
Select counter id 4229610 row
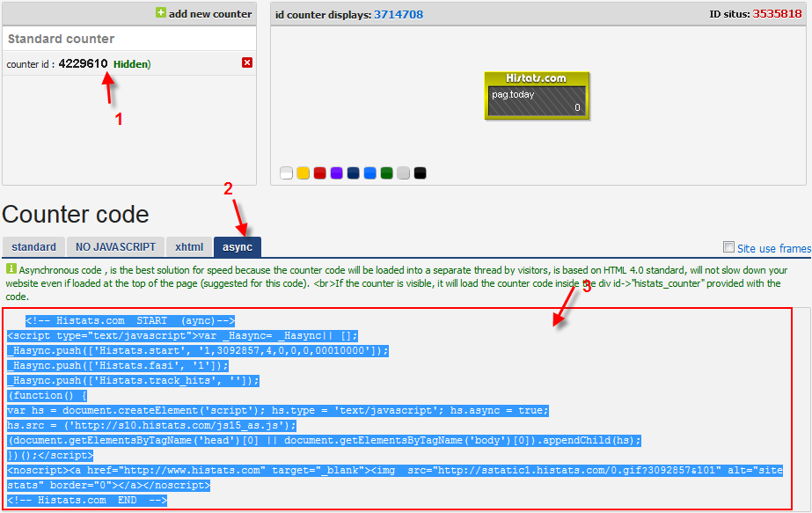(x=129, y=63)
